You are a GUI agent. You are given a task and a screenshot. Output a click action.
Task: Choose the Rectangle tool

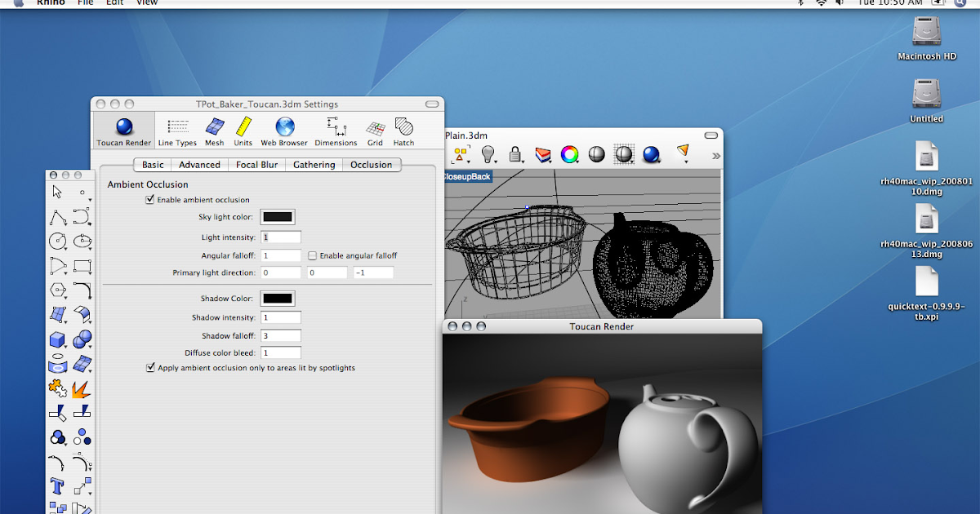[82, 266]
